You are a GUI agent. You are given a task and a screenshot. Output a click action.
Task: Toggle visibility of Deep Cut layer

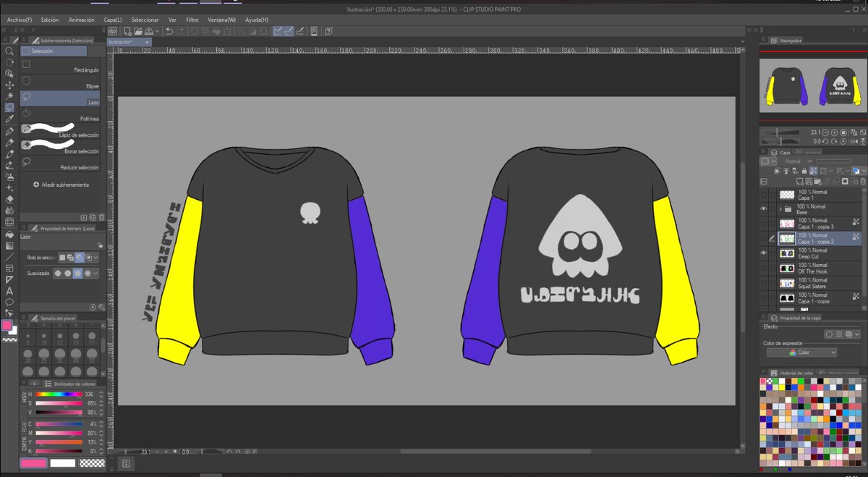[764, 253]
